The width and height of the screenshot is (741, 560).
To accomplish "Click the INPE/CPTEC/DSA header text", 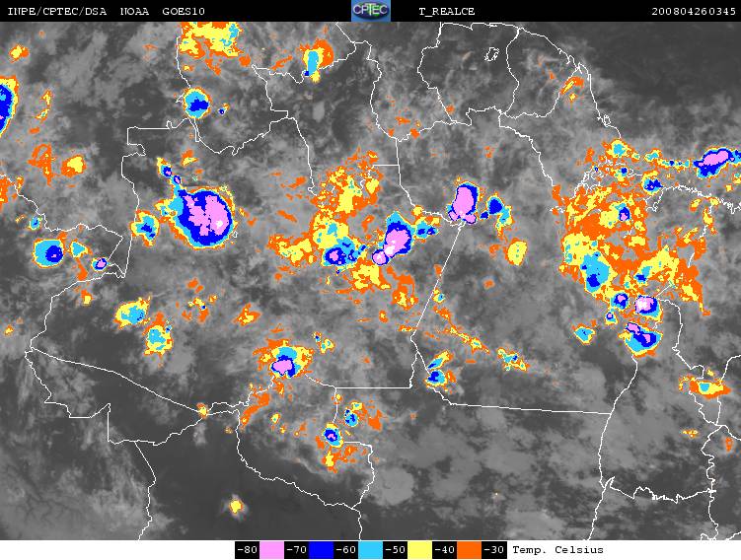I will [x=57, y=11].
